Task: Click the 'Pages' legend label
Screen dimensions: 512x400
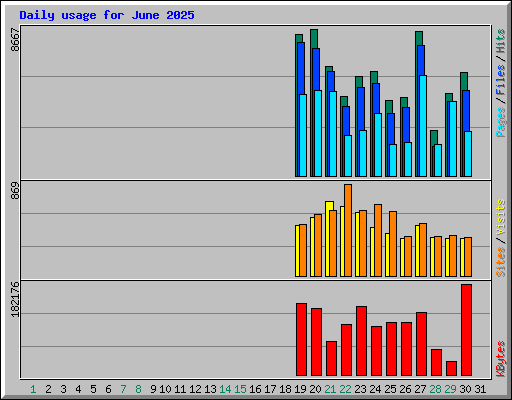Action: 501,122
